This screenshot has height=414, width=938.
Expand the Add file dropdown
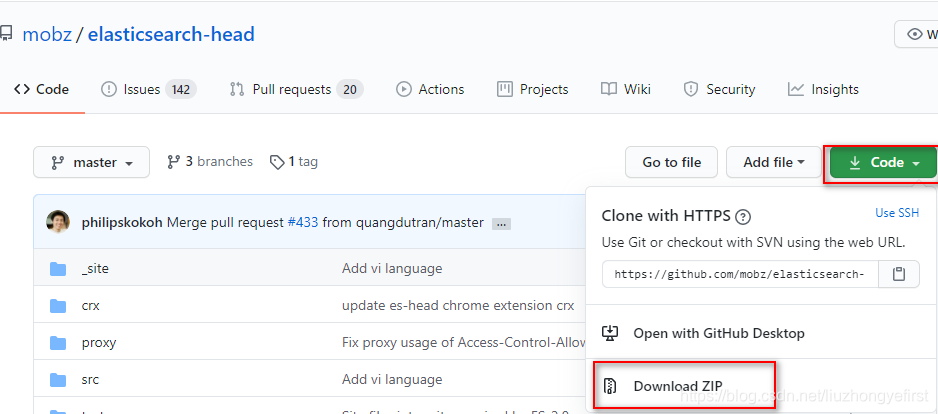pos(773,162)
